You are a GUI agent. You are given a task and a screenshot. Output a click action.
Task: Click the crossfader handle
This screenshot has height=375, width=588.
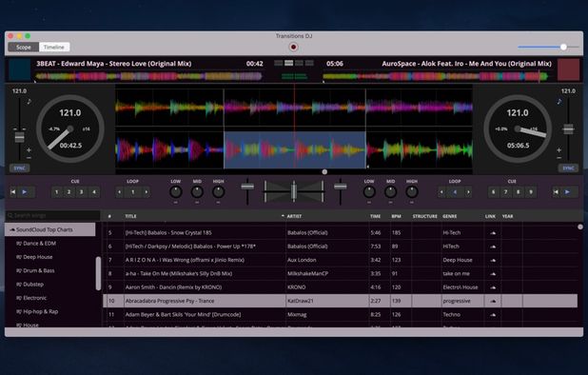pos(294,191)
